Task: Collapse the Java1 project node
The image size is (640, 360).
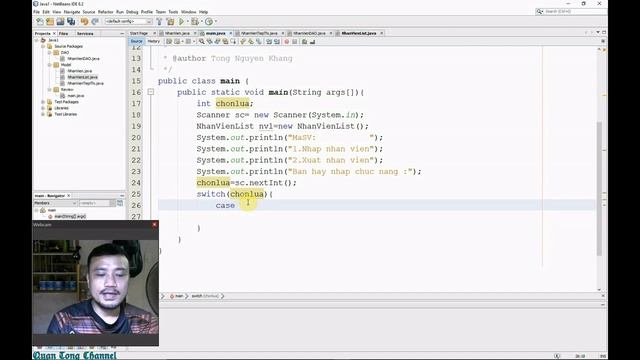Action: pos(37,40)
